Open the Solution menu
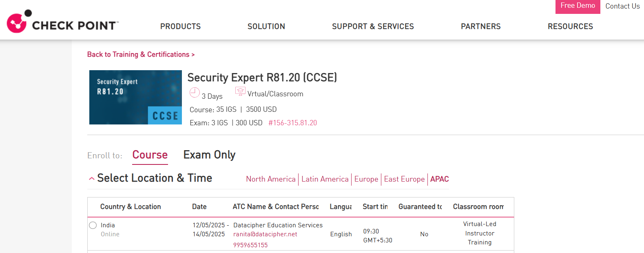 266,27
